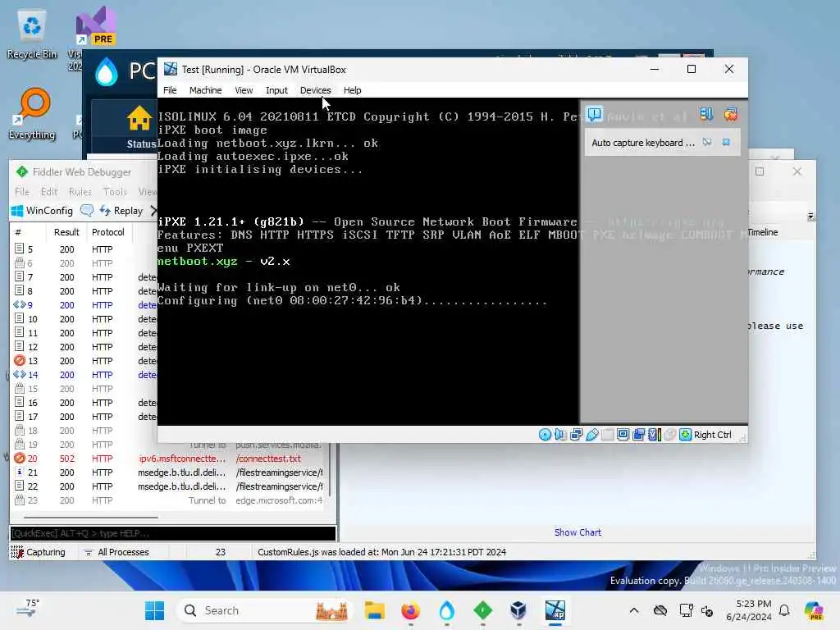Open the File menu in VirtualBox
Viewport: 840px width, 630px height.
coord(170,90)
